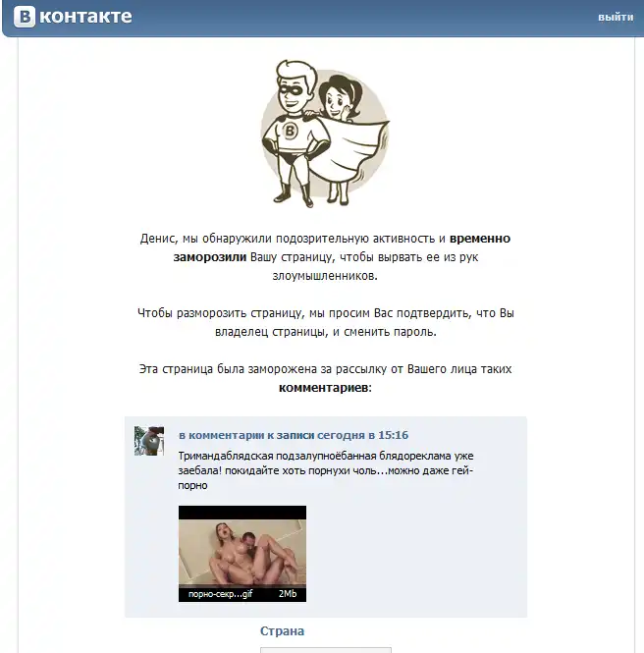
Task: Click the paragraph starting "Чтобы разморозить страницу"
Action: tap(326, 322)
